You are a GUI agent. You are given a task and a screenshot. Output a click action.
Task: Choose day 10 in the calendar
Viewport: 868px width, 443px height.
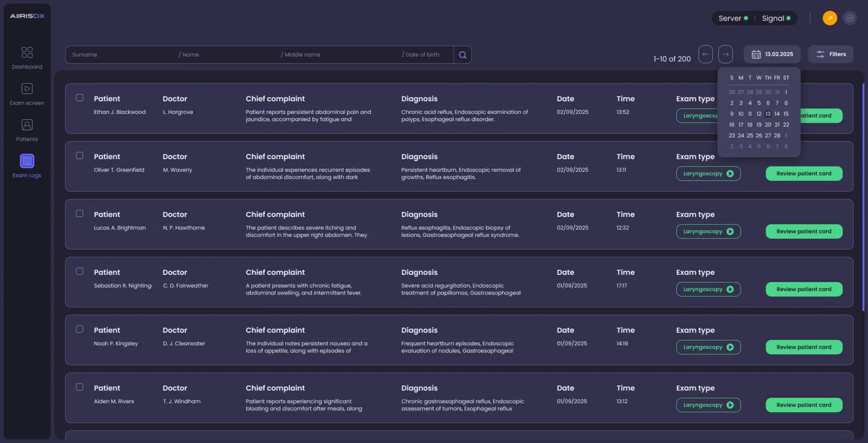point(741,114)
